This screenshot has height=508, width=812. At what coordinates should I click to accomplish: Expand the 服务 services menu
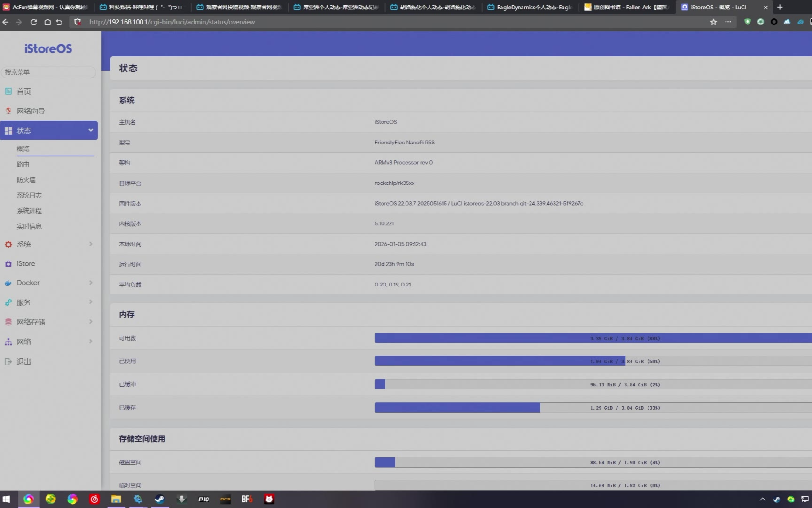[x=90, y=302]
